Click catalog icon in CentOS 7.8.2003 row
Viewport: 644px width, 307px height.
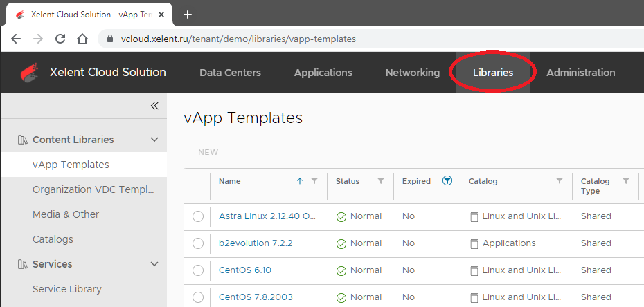474,297
